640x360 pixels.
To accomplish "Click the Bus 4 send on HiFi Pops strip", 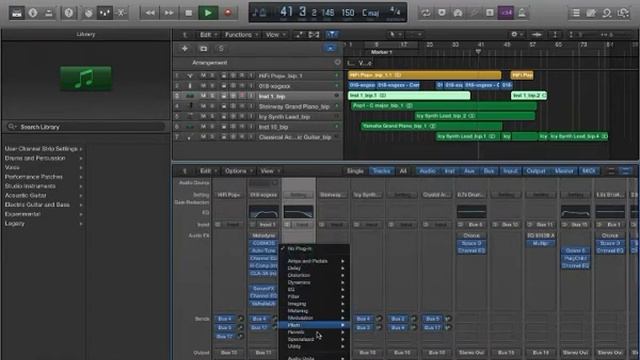I will point(224,318).
